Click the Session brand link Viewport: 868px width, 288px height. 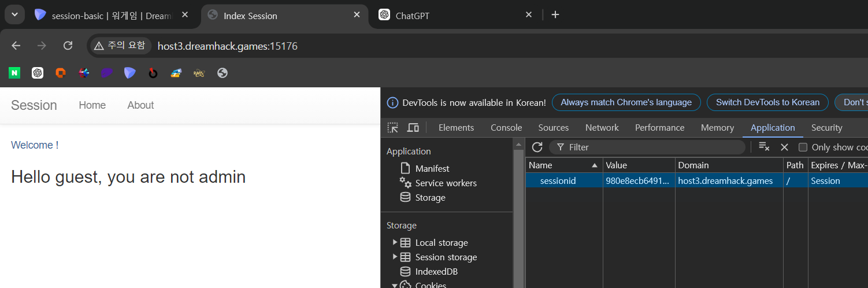click(34, 105)
